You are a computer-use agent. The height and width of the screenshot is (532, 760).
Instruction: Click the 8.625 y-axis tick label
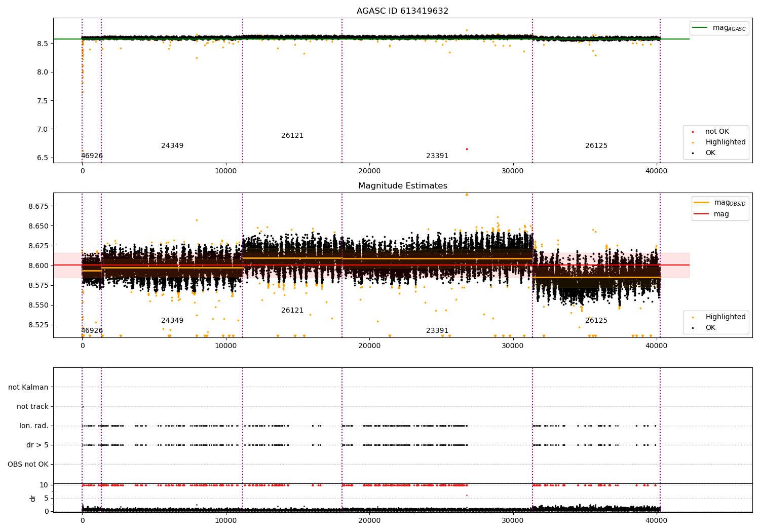38,246
